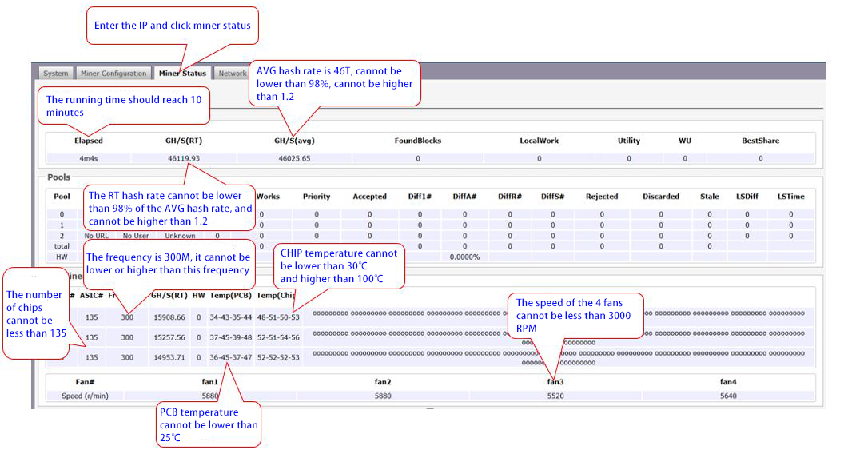This screenshot has width=868, height=450.
Task: Click the LSTime column header in Pools
Action: [790, 197]
